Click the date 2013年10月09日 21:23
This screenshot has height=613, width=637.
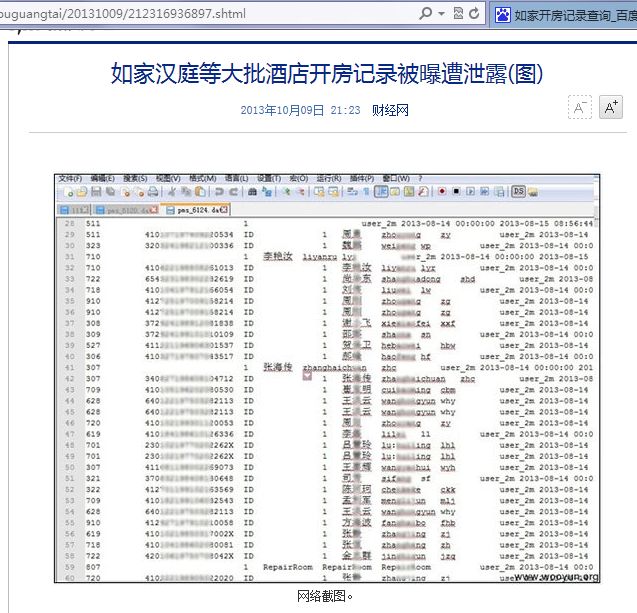click(x=300, y=110)
